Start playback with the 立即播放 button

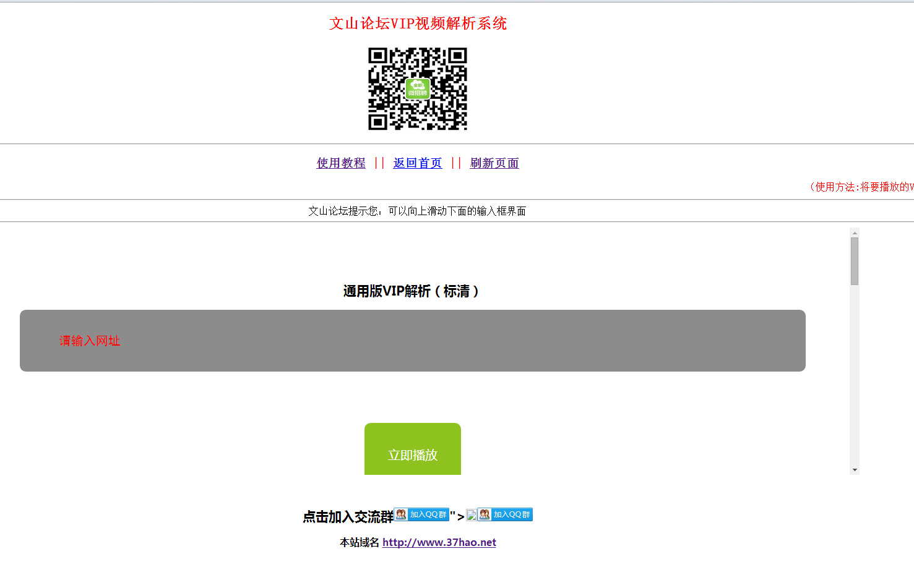tap(413, 450)
